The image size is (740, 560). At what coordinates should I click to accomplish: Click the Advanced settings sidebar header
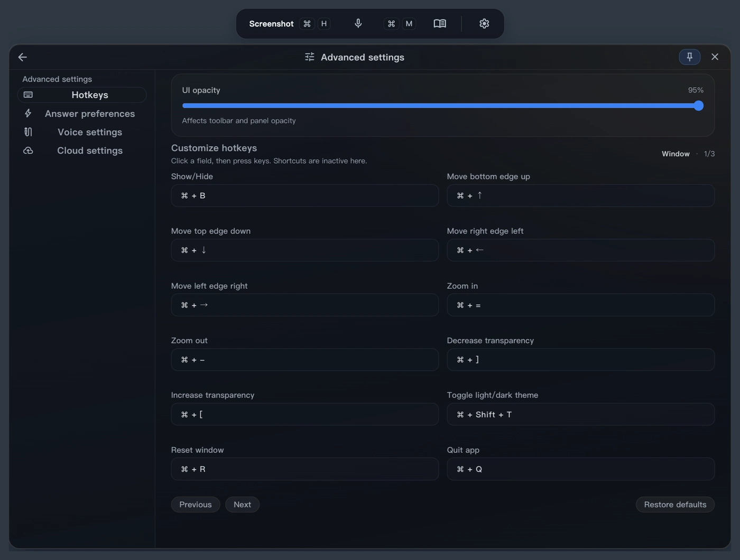(57, 79)
